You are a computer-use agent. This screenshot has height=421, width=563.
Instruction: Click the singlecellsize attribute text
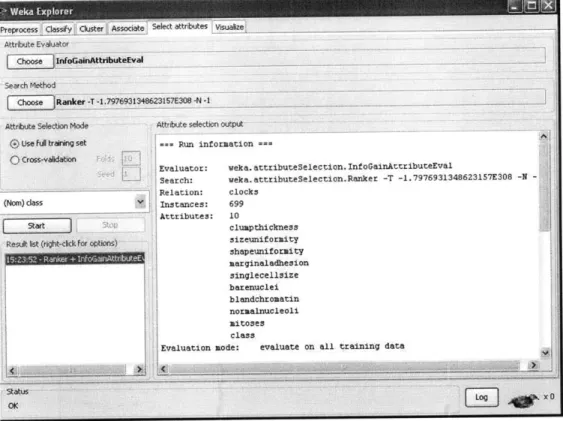coord(264,275)
